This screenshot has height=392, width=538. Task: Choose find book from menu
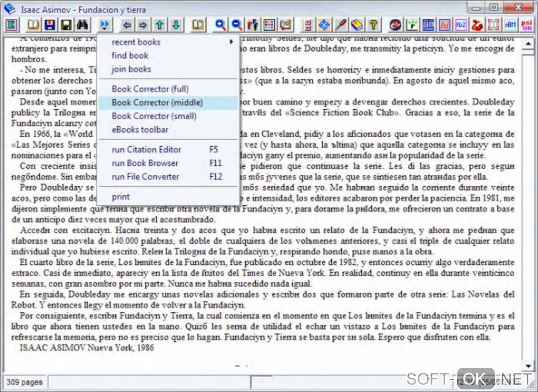[x=168, y=55]
